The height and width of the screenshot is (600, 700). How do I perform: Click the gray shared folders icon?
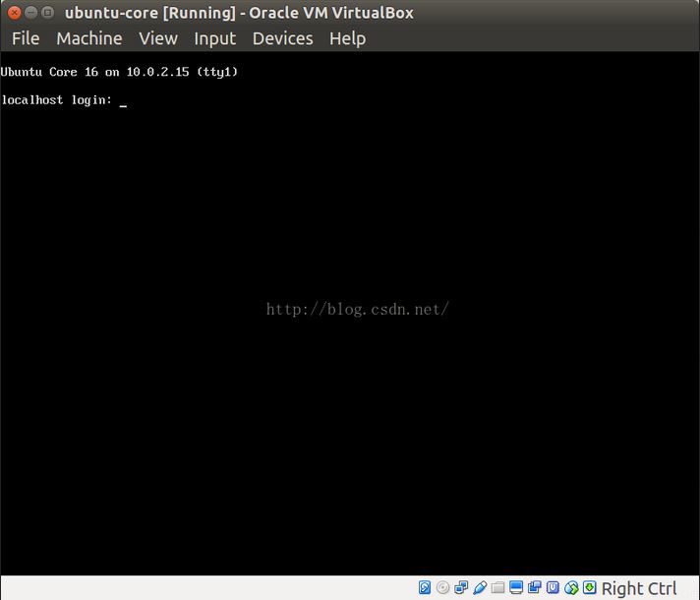coord(498,588)
